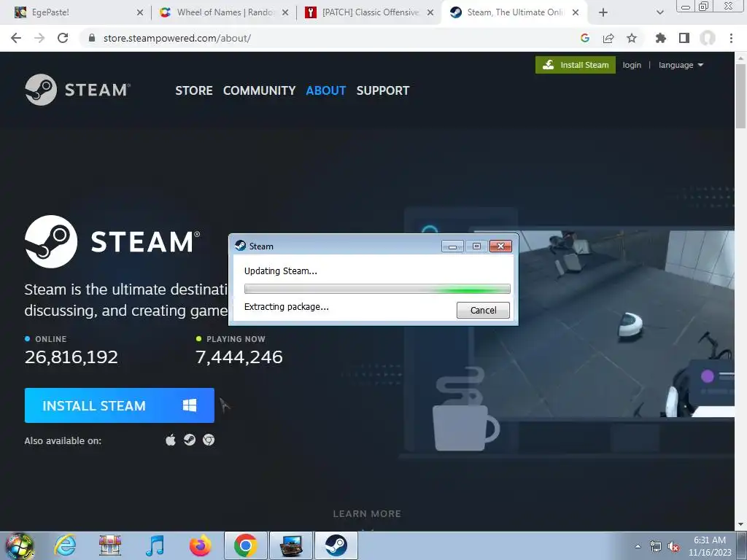Close the Wheel of Names tab
Viewport: 747px width, 560px height.
(285, 12)
